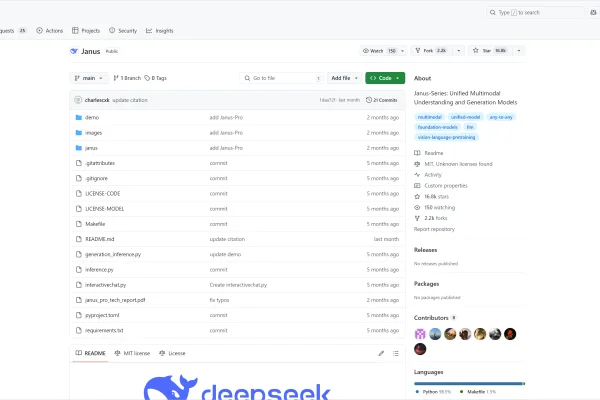Open the LICENSE-MODEL file
The height and width of the screenshot is (400, 600).
(x=104, y=209)
